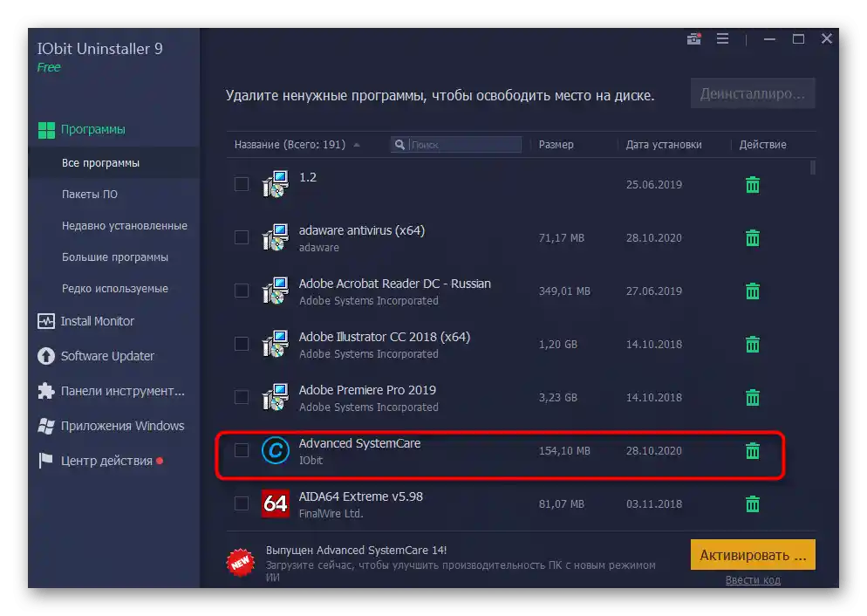Screen dimensions: 867x616
Task: Click 349,01 MB size value
Action: [x=564, y=291]
